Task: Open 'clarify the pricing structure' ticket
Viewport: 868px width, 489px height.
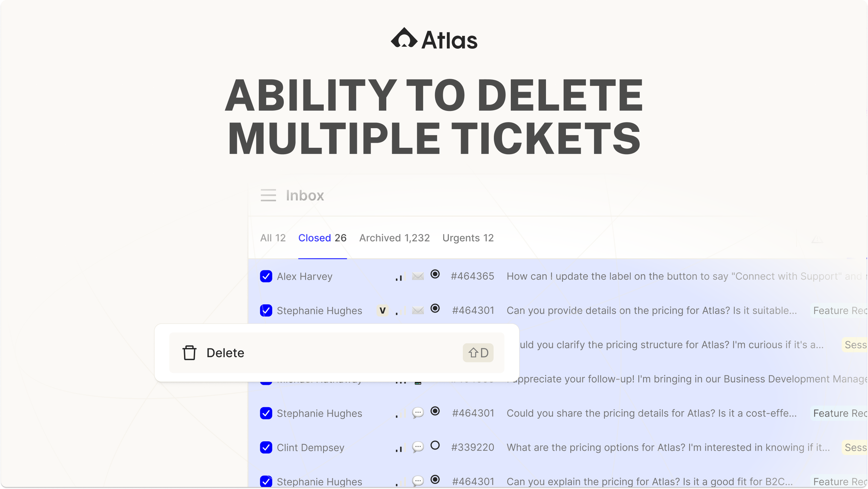Action: [x=671, y=345]
